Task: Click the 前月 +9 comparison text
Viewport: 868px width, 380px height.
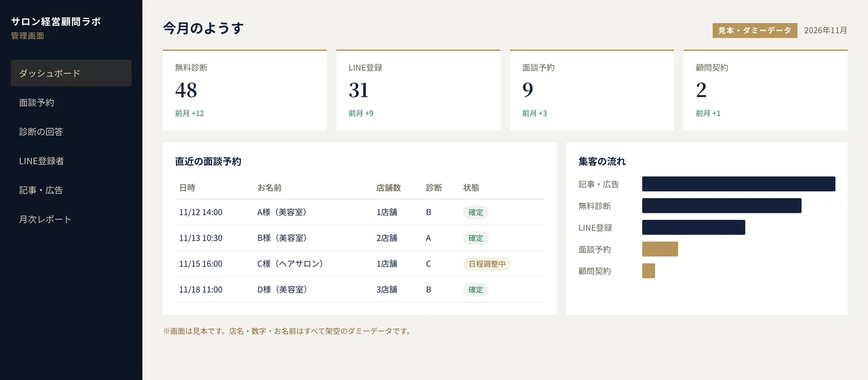Action: coord(361,113)
